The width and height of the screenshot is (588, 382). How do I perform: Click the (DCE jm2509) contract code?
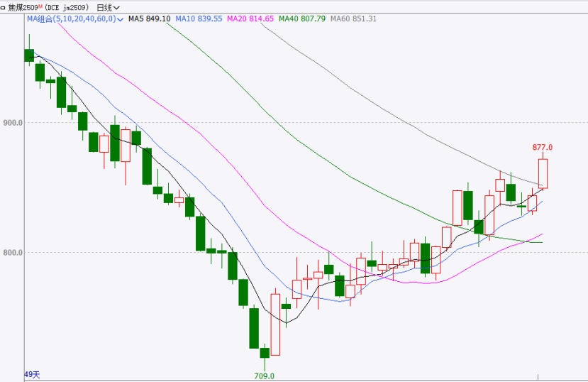(66, 8)
